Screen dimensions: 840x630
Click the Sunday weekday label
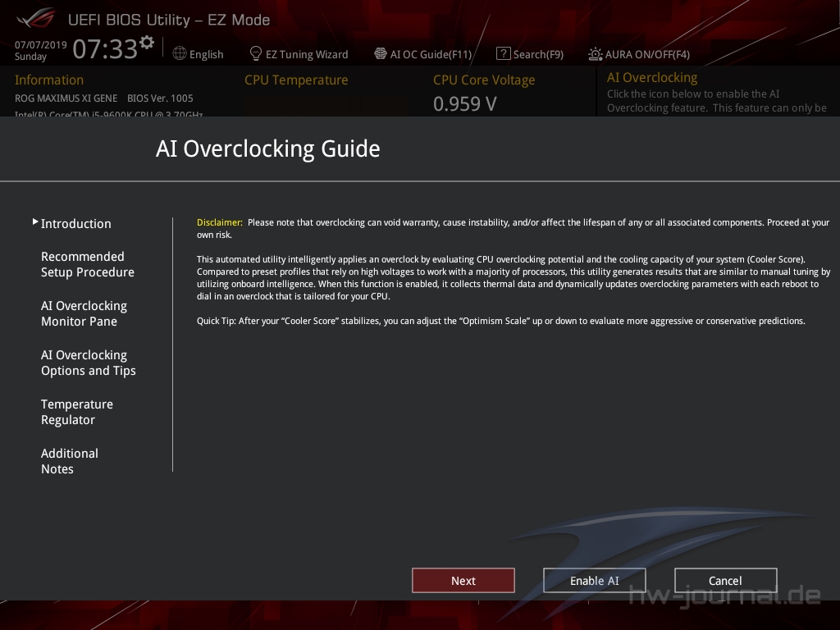30,57
